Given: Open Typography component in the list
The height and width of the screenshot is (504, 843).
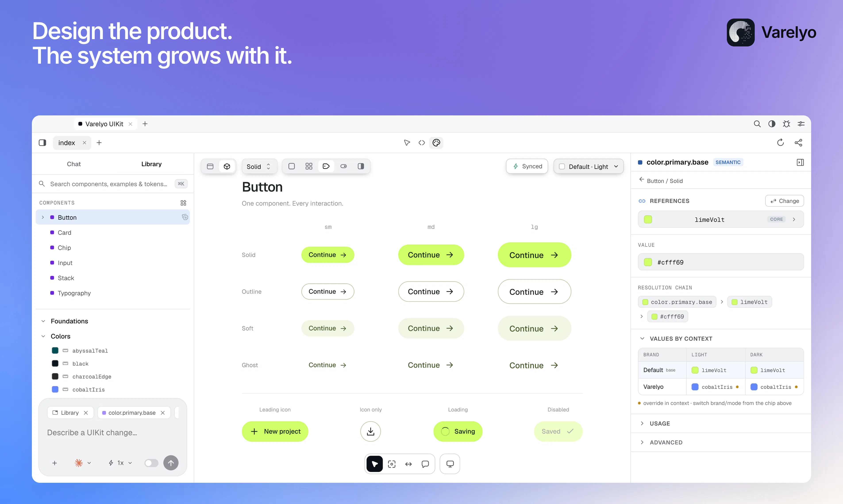Looking at the screenshot, I should (x=113, y=293).
